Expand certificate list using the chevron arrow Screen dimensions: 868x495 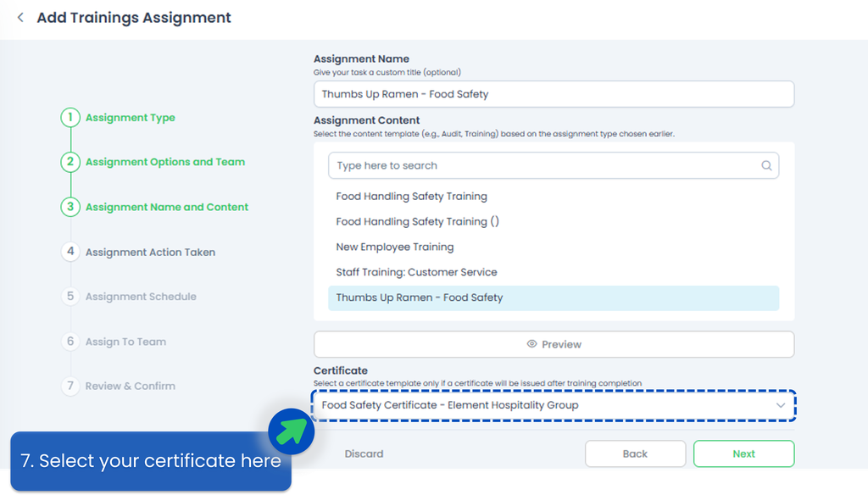(781, 406)
